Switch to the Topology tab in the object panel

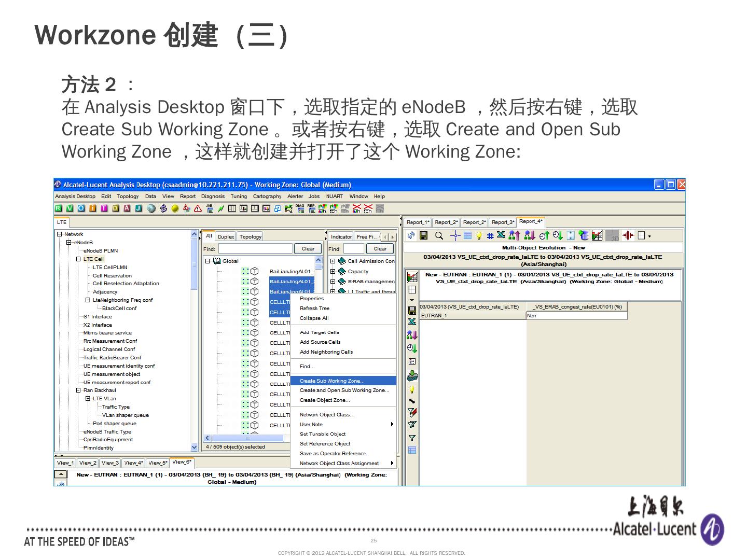pyautogui.click(x=251, y=236)
